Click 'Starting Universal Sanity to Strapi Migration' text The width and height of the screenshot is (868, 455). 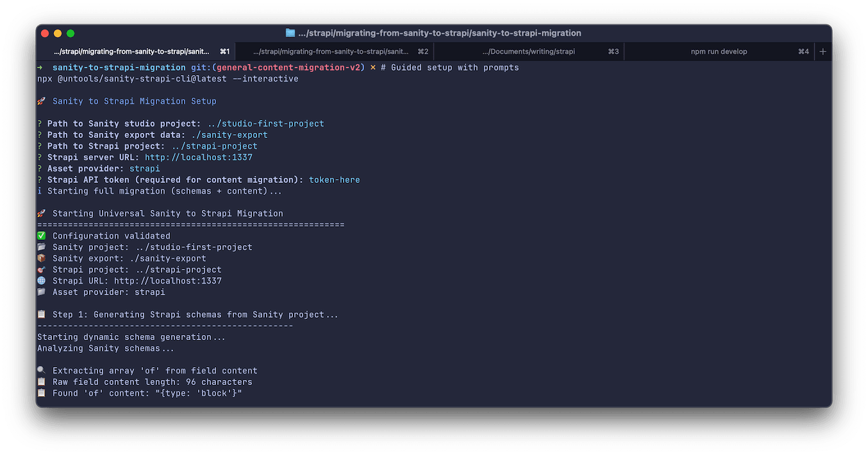tap(168, 214)
